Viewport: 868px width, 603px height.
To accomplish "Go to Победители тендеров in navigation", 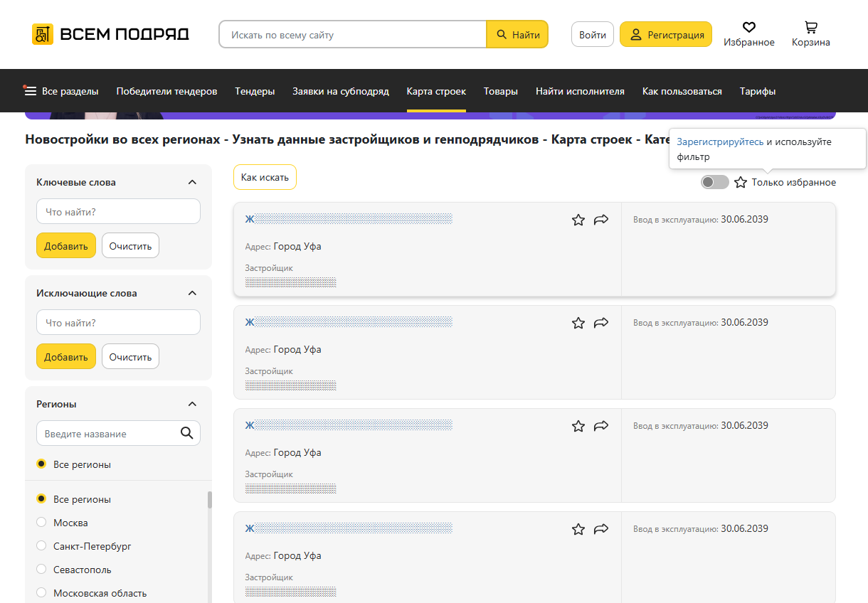I will 166,91.
